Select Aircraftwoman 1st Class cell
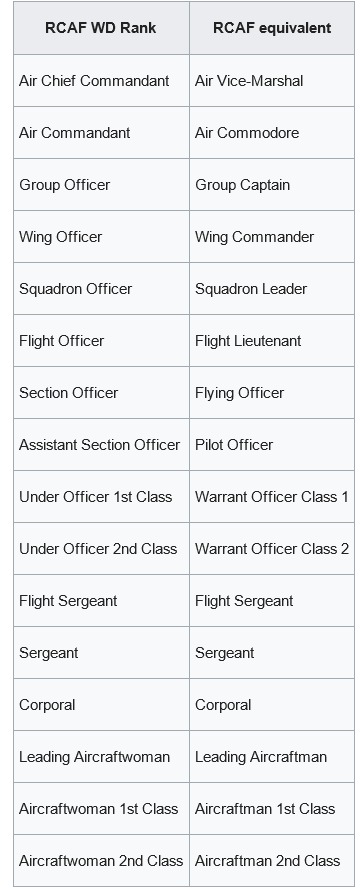The width and height of the screenshot is (363, 889). (x=101, y=808)
